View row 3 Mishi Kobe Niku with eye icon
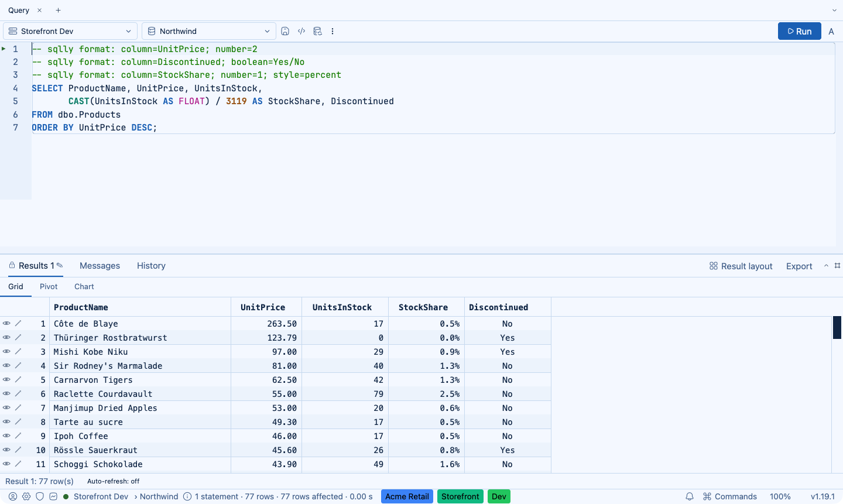The width and height of the screenshot is (843, 504). click(x=6, y=351)
